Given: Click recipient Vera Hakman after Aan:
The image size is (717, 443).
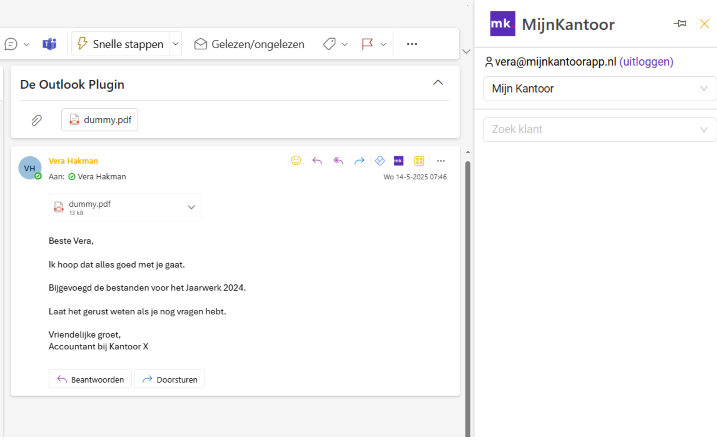Looking at the screenshot, I should (102, 176).
